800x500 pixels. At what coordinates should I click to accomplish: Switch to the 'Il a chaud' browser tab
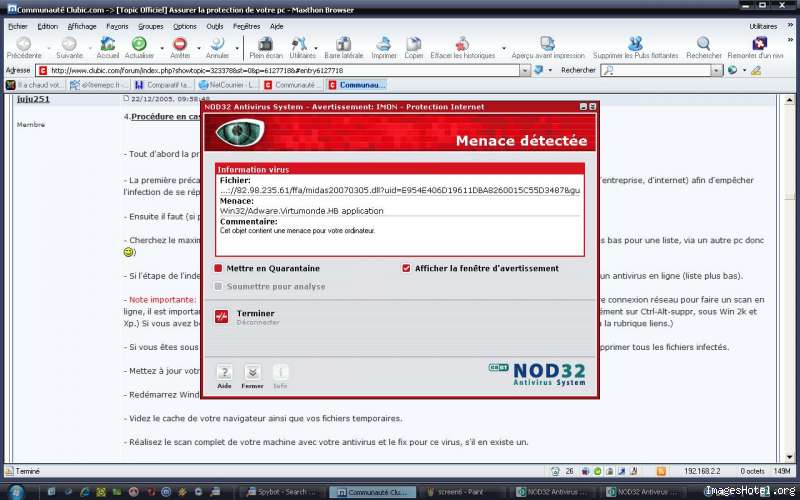tap(35, 85)
